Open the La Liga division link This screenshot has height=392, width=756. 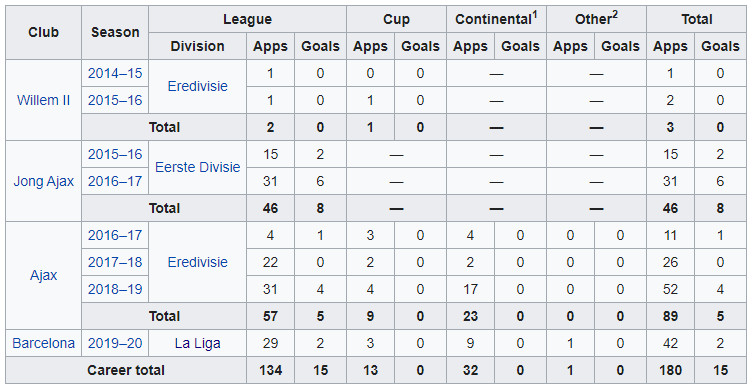197,343
